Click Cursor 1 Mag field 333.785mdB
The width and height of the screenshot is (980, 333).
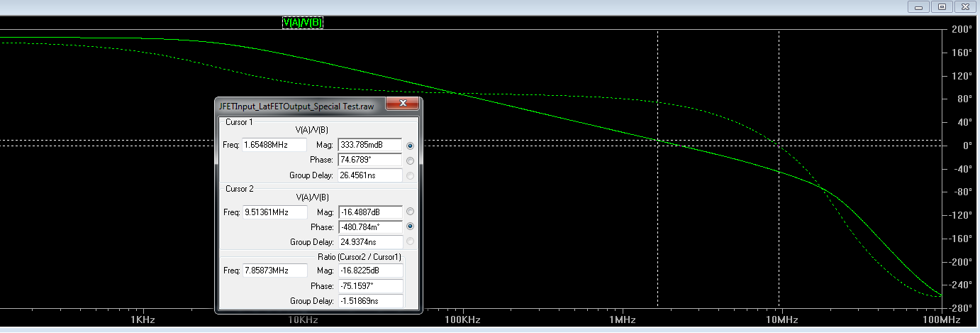369,145
